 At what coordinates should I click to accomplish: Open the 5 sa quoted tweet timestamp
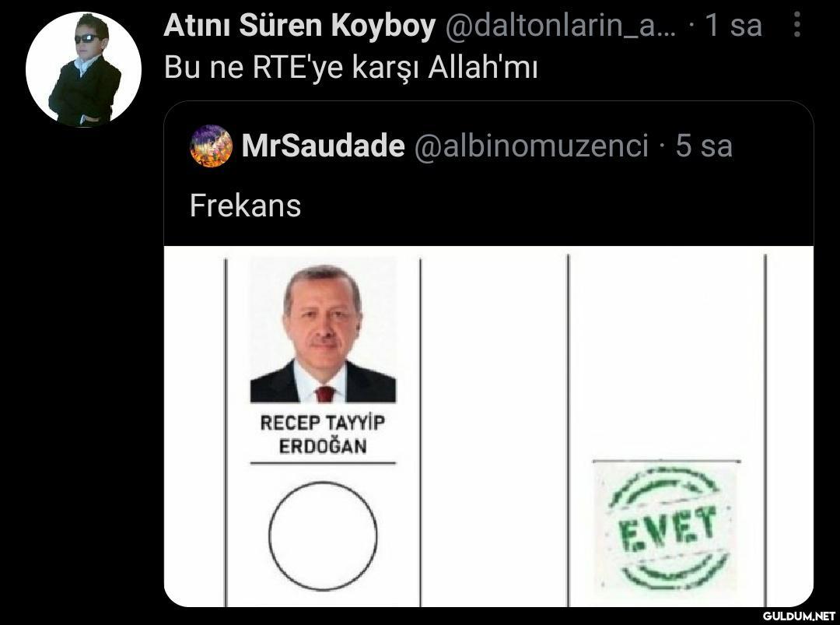tap(704, 146)
